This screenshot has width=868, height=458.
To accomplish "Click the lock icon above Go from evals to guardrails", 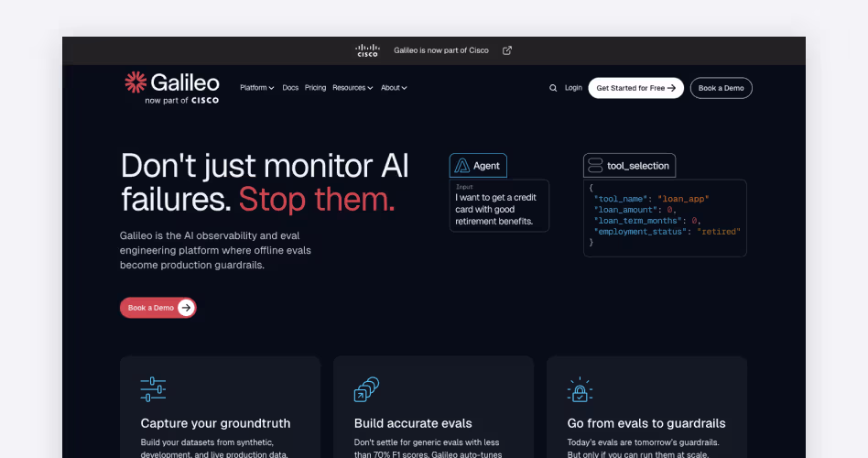I will pos(580,390).
